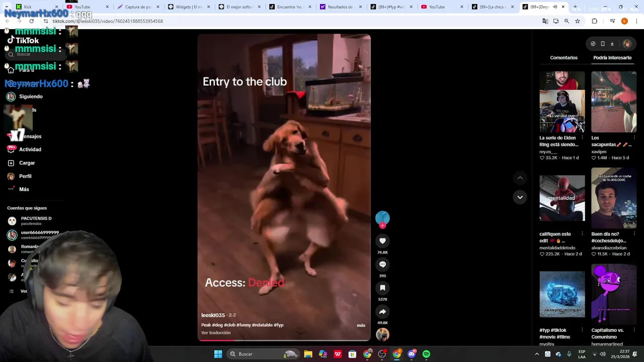The height and width of the screenshot is (362, 644).
Task: Open a new browser tab with plus
Action: tap(575, 7)
